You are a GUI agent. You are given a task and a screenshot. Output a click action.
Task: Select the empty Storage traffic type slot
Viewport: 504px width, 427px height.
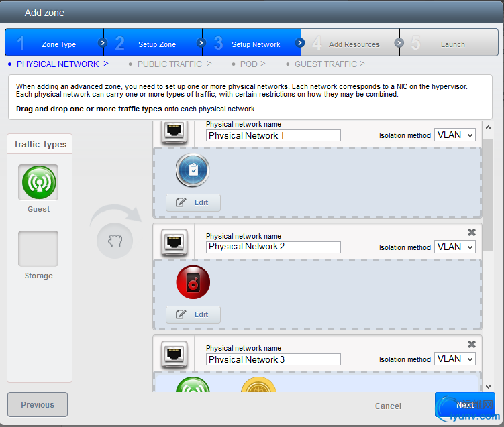[38, 249]
